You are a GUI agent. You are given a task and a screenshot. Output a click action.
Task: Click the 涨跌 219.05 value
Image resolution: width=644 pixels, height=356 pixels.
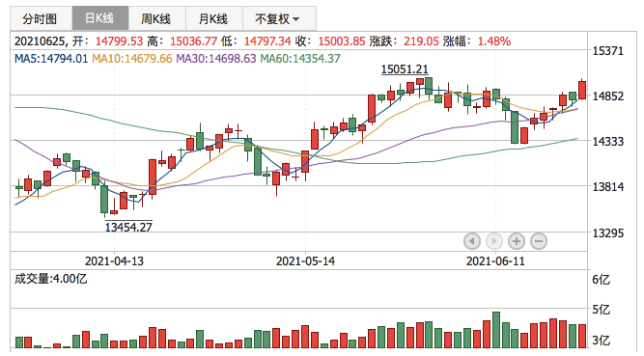point(421,41)
